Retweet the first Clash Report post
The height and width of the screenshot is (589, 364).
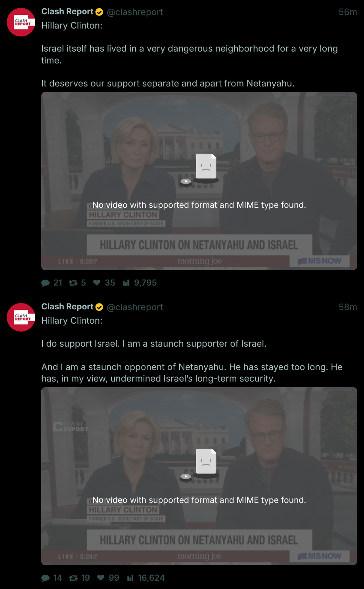pyautogui.click(x=73, y=283)
